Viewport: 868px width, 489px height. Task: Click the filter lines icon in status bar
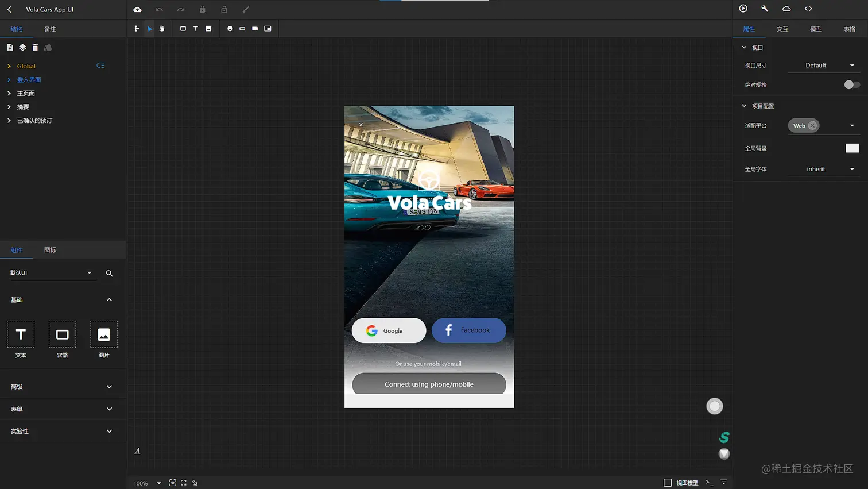723,482
